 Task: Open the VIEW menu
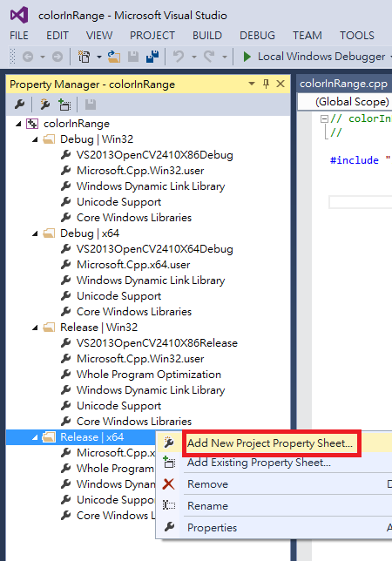[99, 36]
